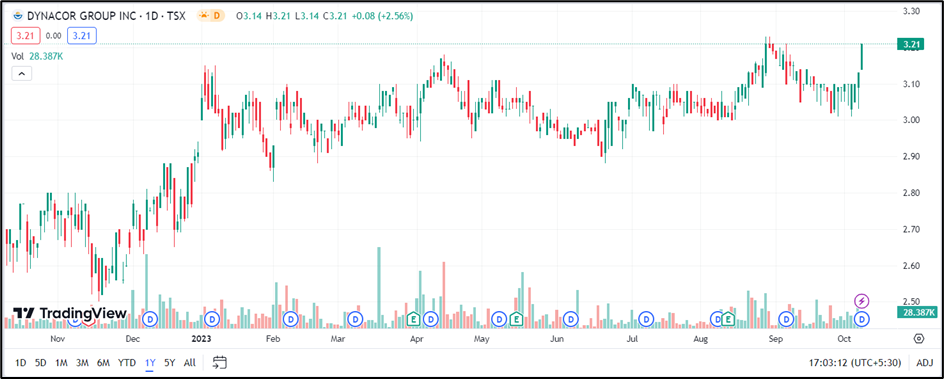The height and width of the screenshot is (379, 944).
Task: Open the September dividend D marker
Action: click(786, 318)
